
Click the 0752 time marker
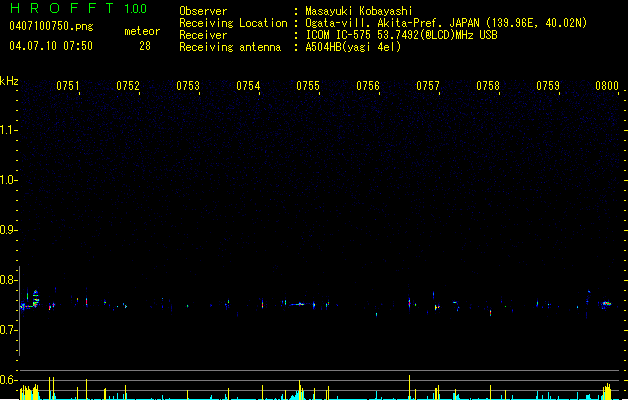tap(128, 86)
